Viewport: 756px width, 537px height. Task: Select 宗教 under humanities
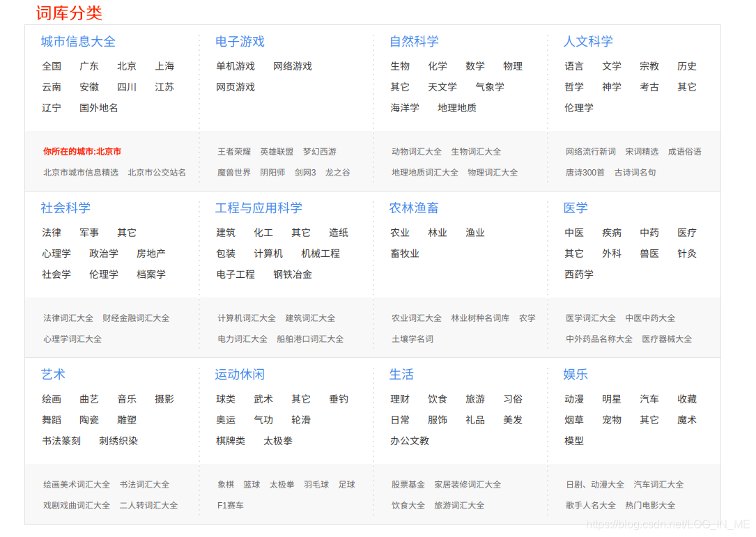point(649,66)
